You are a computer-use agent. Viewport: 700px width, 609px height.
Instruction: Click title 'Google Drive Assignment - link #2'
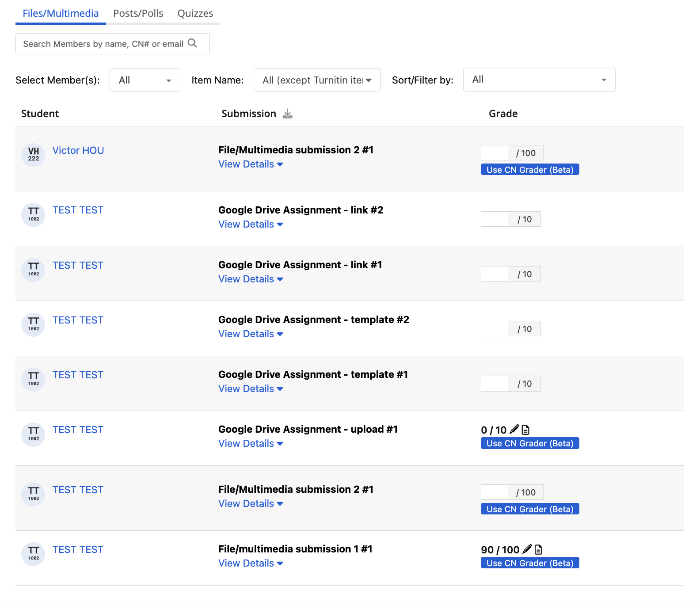[x=301, y=210]
